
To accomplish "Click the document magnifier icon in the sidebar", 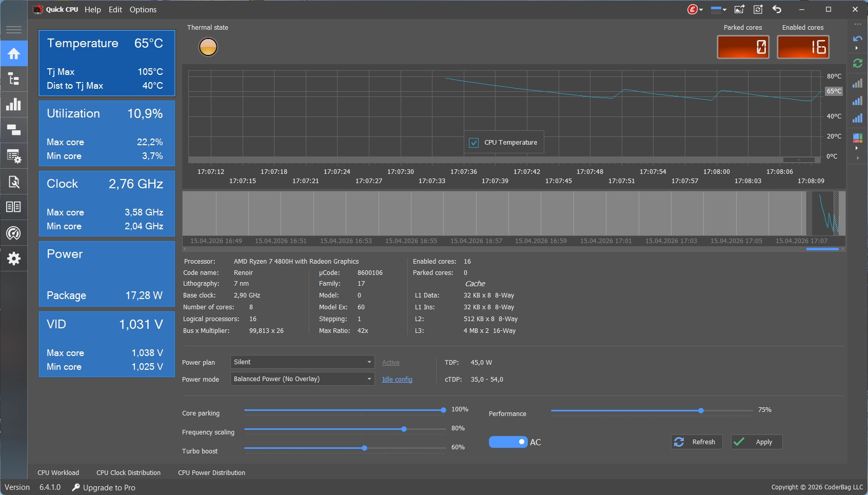I will pos(14,182).
